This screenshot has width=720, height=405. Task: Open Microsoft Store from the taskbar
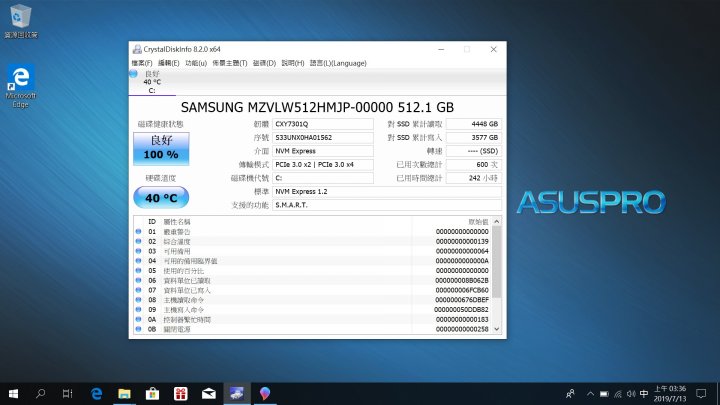[152, 394]
